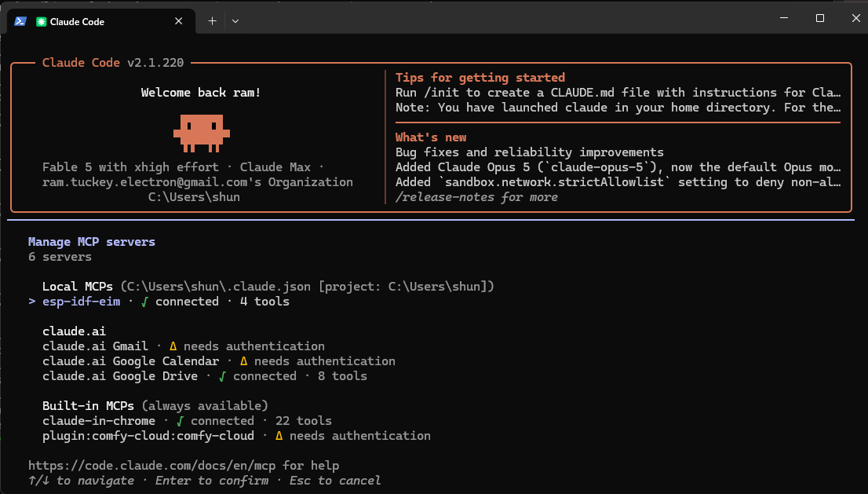Open a new terminal tab

coord(212,21)
